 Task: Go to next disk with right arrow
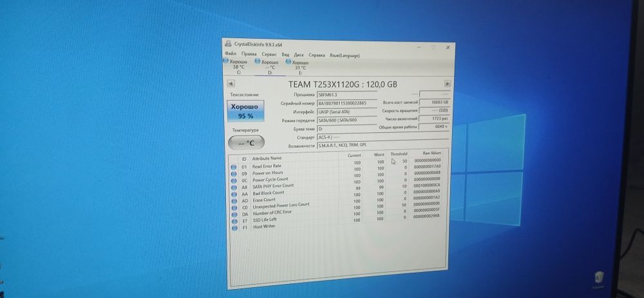tap(448, 83)
